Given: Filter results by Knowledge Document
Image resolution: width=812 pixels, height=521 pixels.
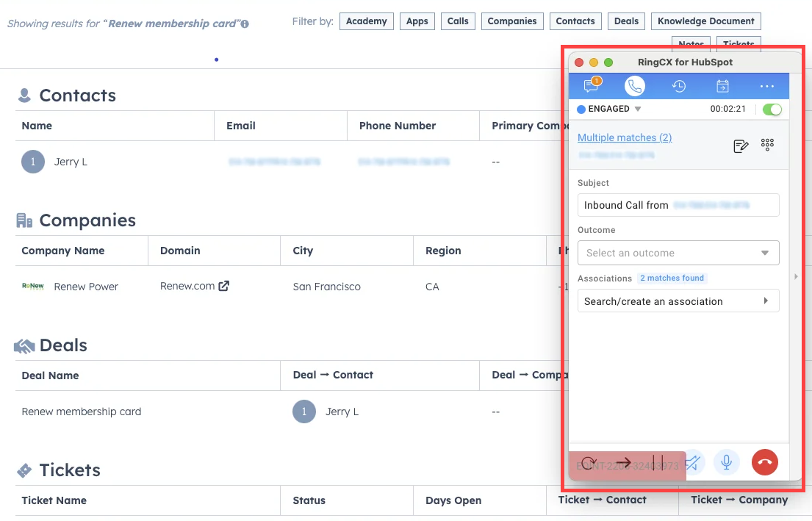Looking at the screenshot, I should click(706, 21).
